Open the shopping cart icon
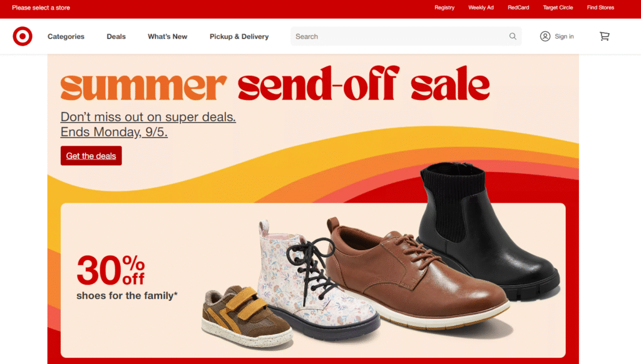Image resolution: width=641 pixels, height=364 pixels. [x=604, y=36]
